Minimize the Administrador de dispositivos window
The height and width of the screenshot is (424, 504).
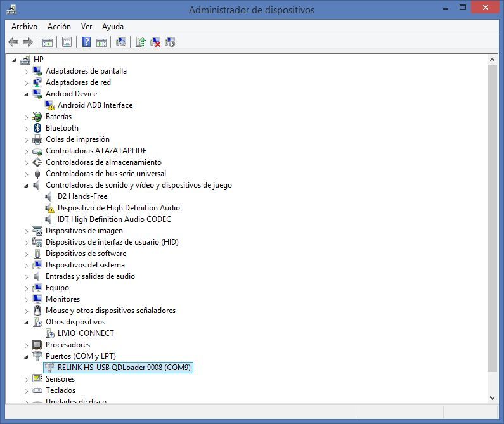point(446,8)
